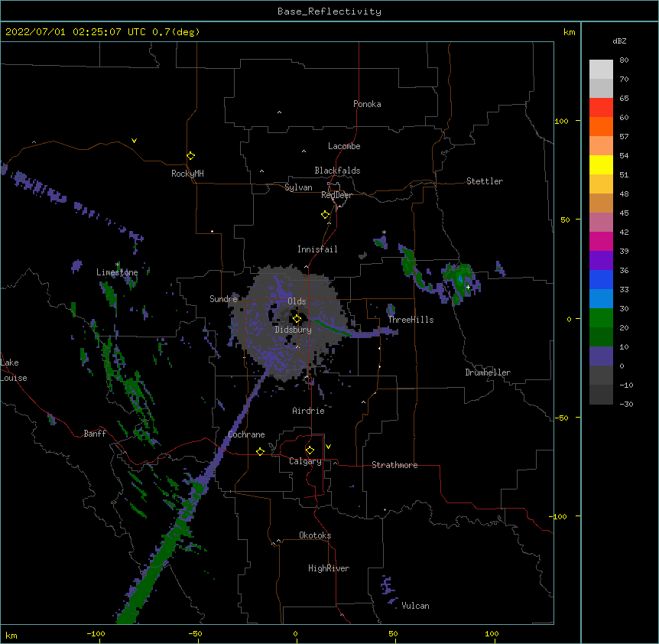
Task: Click the Innisfail city label
Action: click(317, 249)
